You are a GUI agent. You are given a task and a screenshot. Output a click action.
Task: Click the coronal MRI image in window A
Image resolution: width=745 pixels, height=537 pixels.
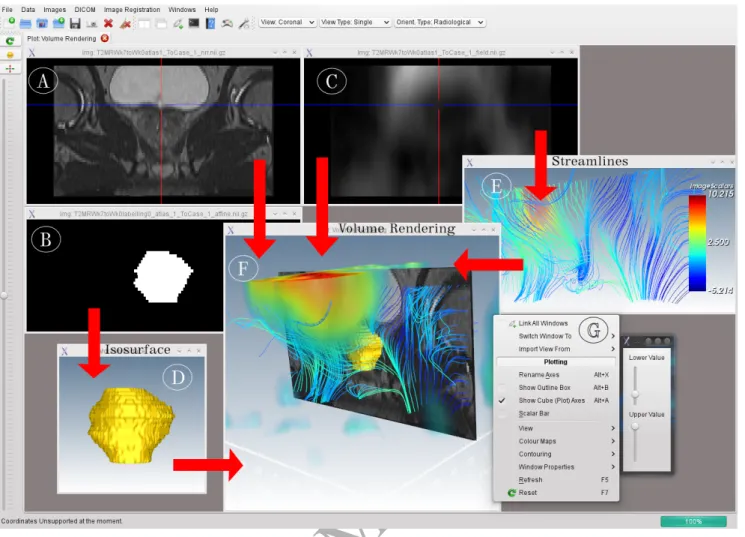[163, 131]
